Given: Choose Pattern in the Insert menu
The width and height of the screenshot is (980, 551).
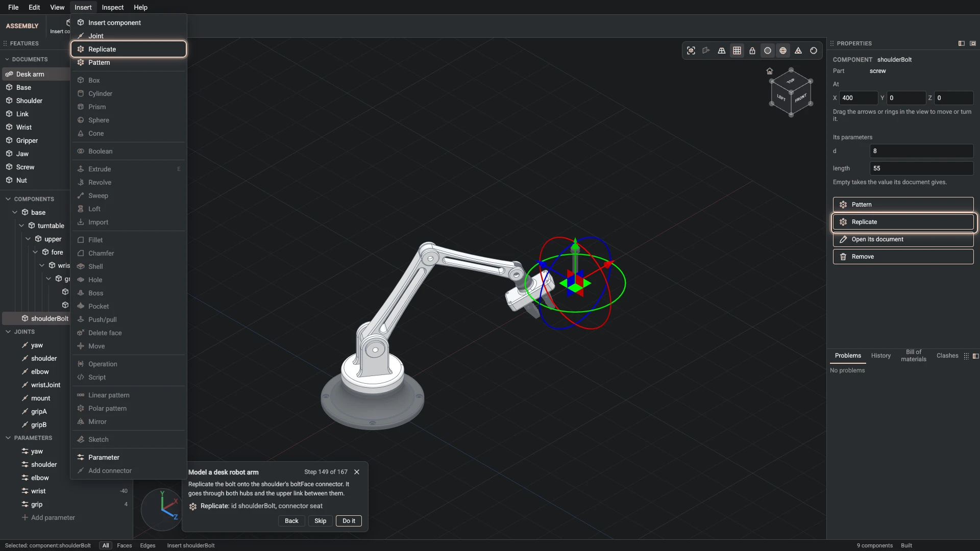Looking at the screenshot, I should (x=129, y=62).
